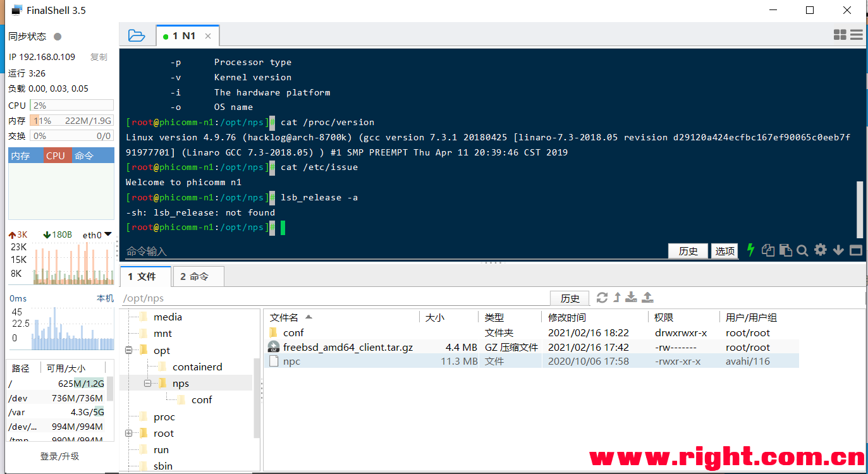Toggle terminal fullscreen window icon
868x474 pixels.
[x=856, y=250]
